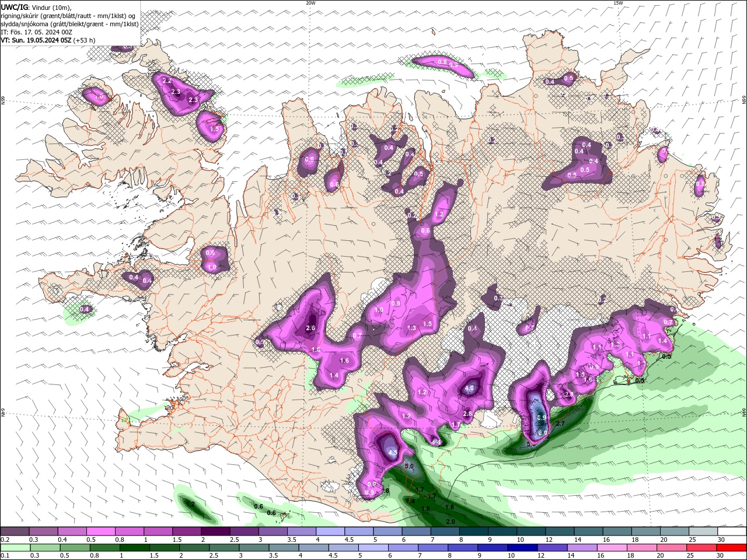Select the pale grey 25–30 snow legend swatch
This screenshot has width=747, height=560.
(x=703, y=531)
